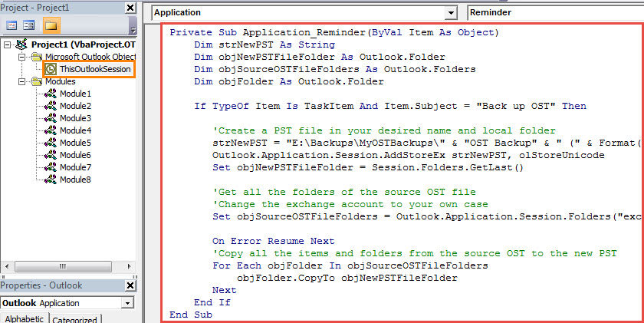Place cursor on Private Sub Application_Reminder line

tap(334, 32)
